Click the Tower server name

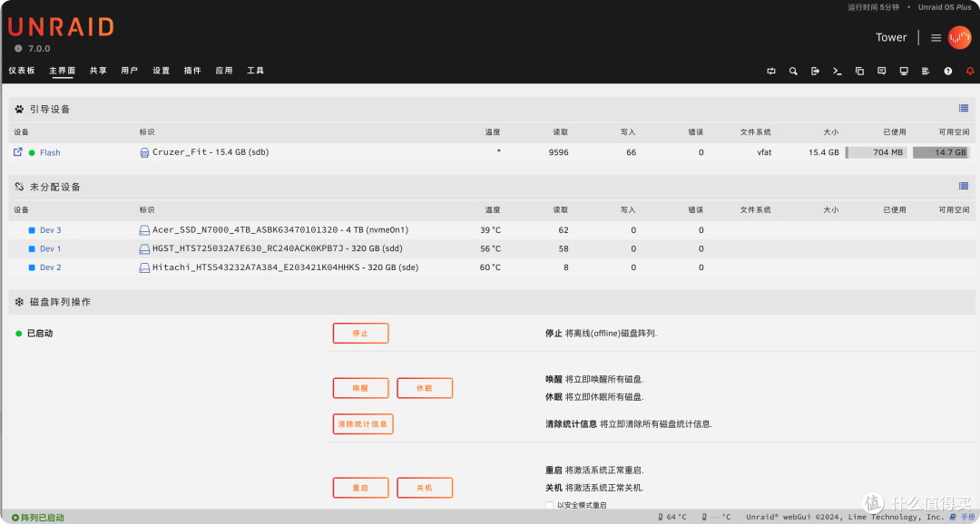[891, 37]
